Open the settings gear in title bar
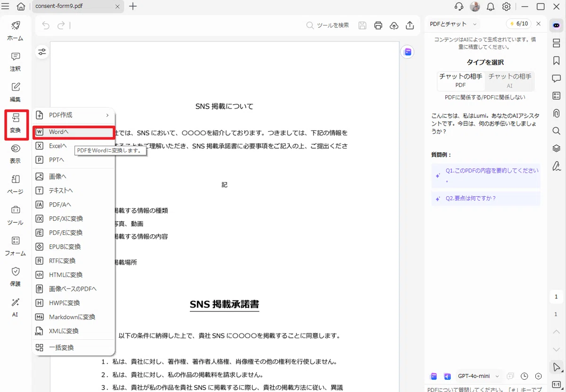 507,7
